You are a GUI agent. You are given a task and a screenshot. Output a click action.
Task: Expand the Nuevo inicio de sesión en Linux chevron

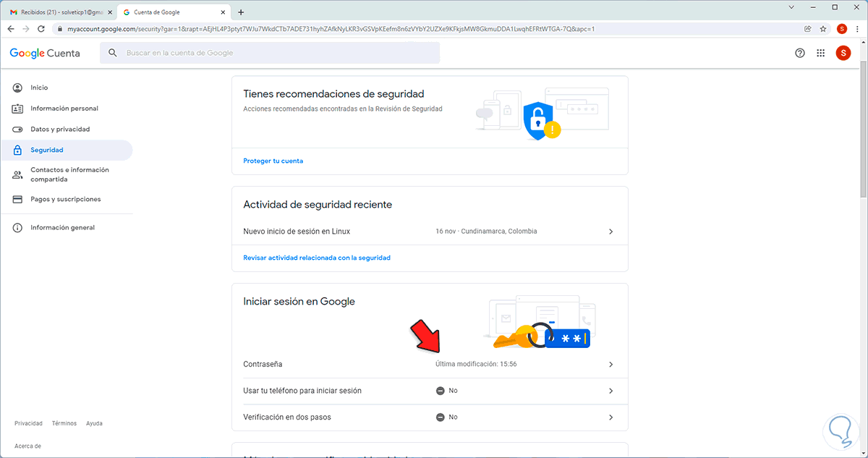(x=610, y=232)
